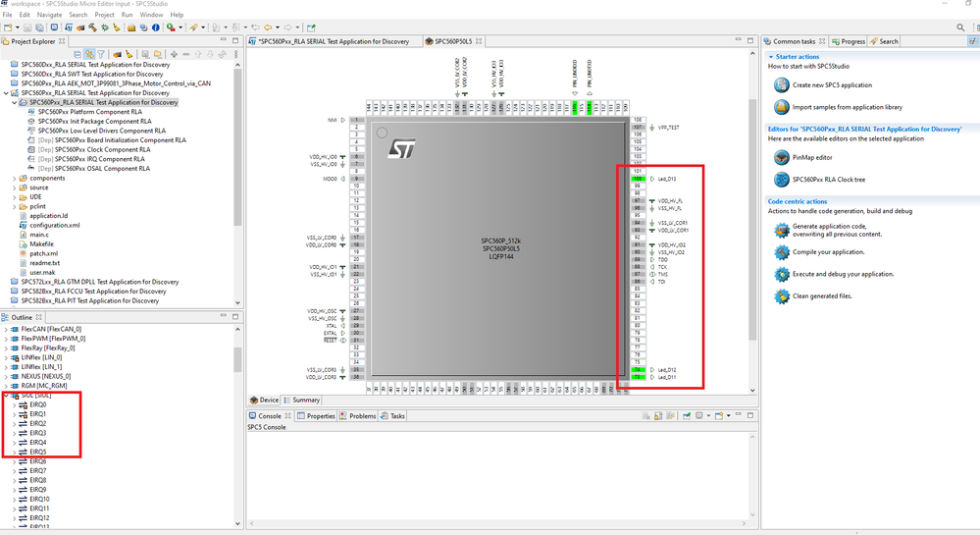Screen dimensions: 980x535
Task: Click the PinMap editor icon
Action: 781,157
